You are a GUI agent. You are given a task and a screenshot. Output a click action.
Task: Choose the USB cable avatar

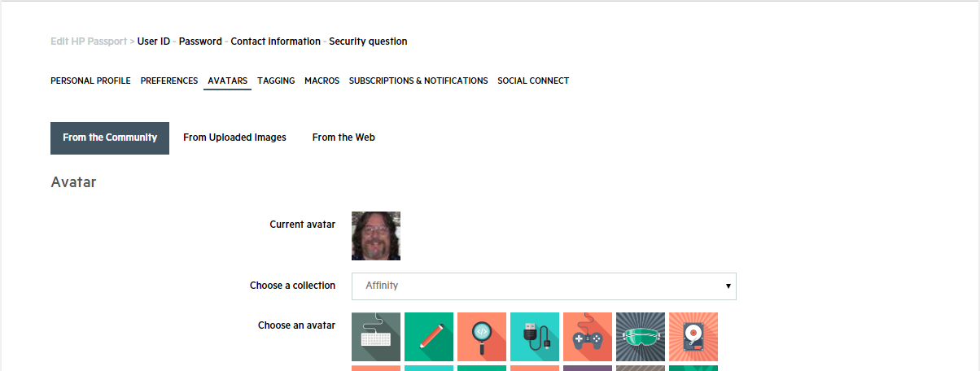coord(535,337)
